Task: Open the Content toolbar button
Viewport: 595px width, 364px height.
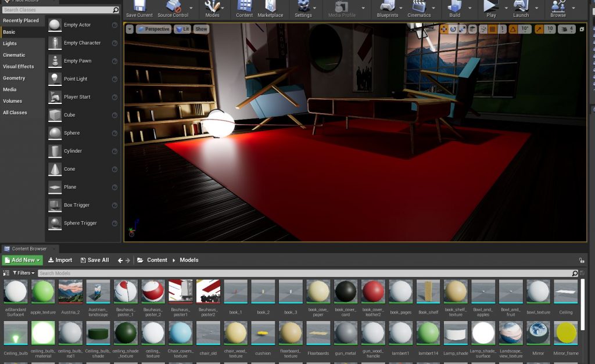Action: (x=244, y=8)
